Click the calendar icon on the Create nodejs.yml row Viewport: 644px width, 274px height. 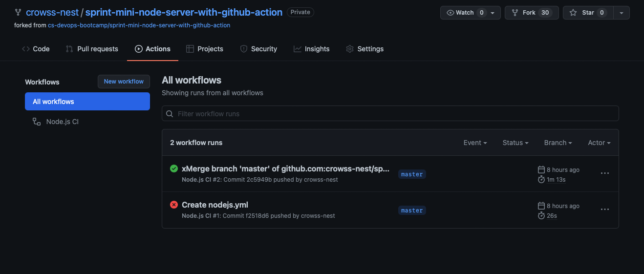click(x=541, y=206)
